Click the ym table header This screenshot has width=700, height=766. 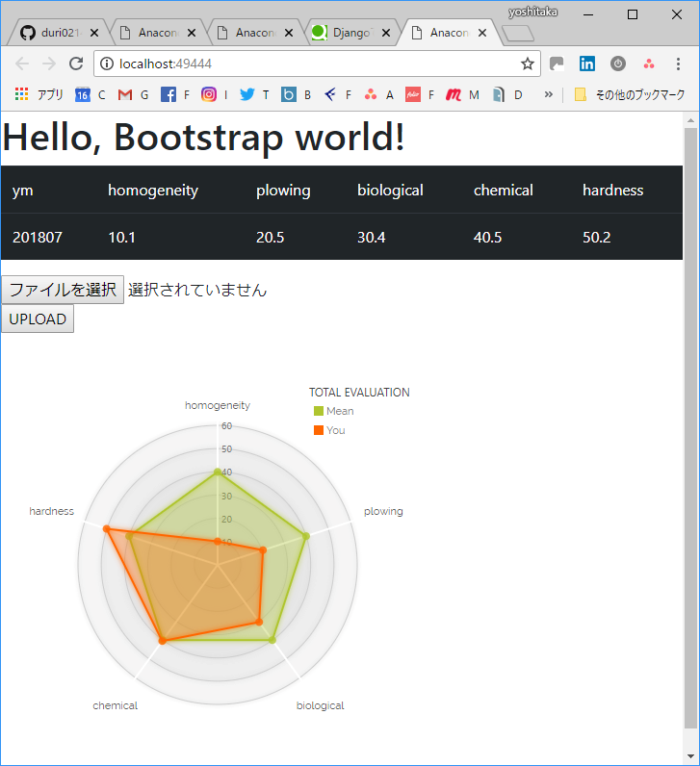coord(22,191)
